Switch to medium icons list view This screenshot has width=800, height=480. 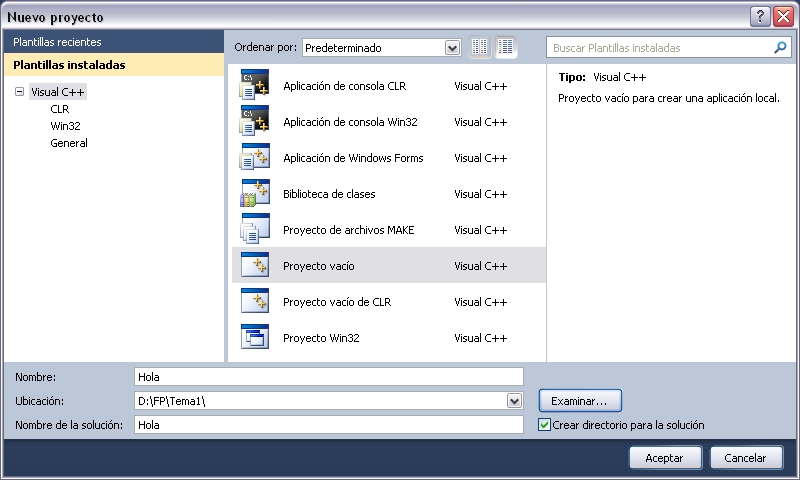coord(506,47)
